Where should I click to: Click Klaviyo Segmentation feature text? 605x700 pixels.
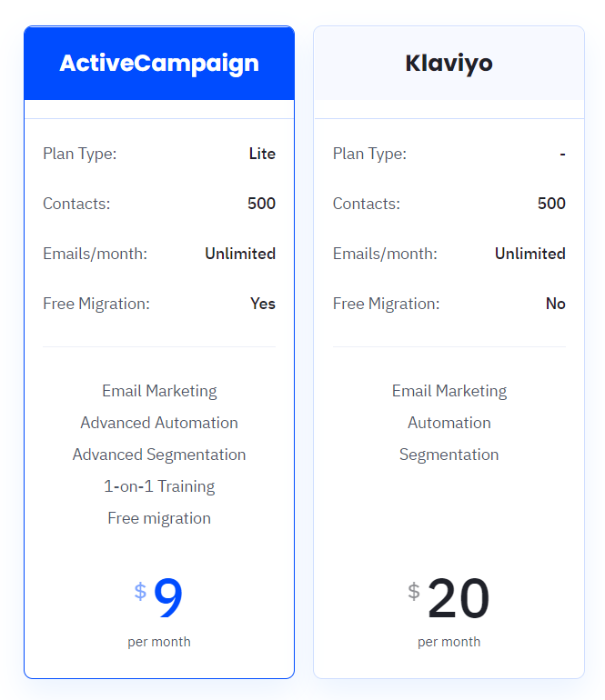pyautogui.click(x=449, y=455)
